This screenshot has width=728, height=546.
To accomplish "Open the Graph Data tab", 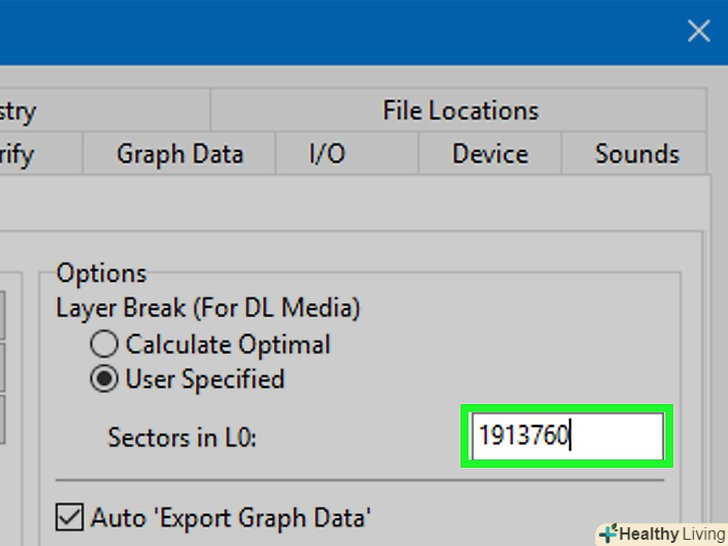I will tap(180, 154).
